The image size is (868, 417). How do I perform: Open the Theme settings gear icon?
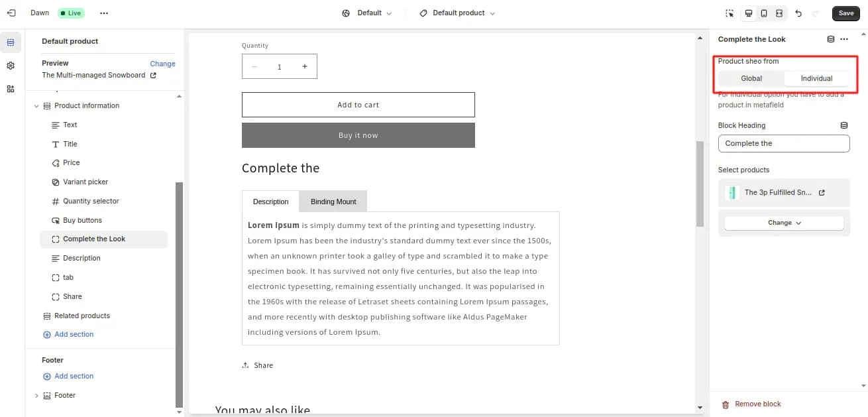(x=11, y=66)
